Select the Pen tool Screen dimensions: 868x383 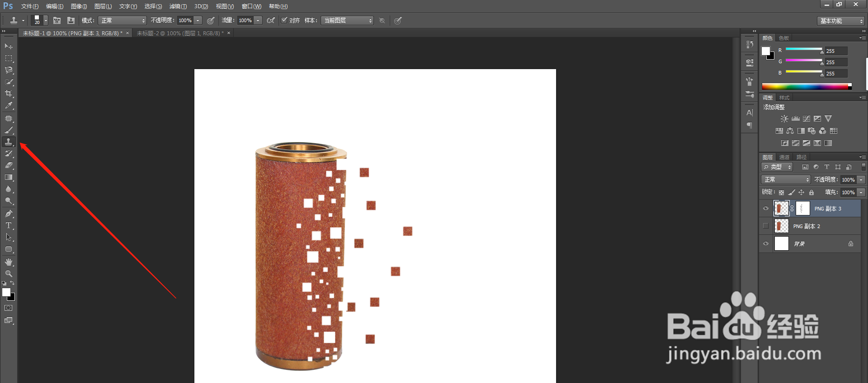[9, 214]
